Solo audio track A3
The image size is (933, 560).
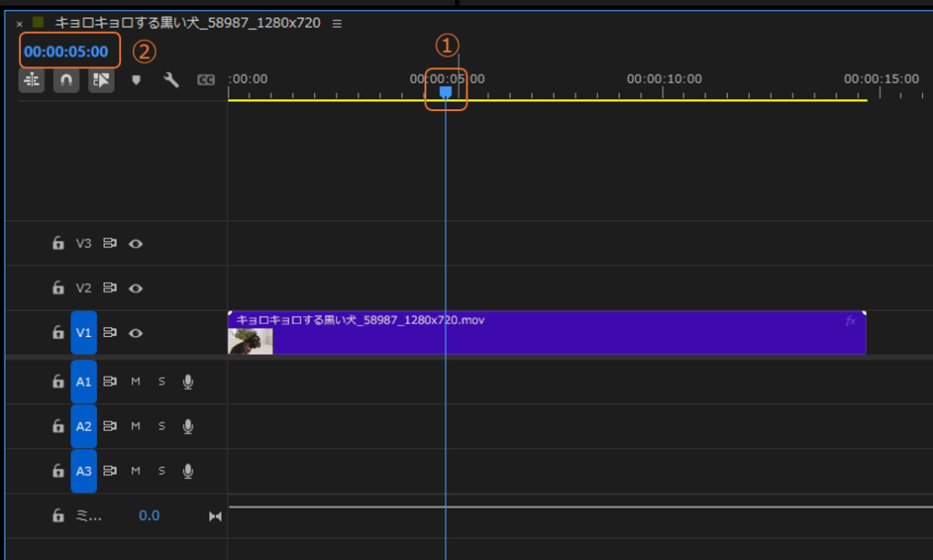click(x=161, y=471)
